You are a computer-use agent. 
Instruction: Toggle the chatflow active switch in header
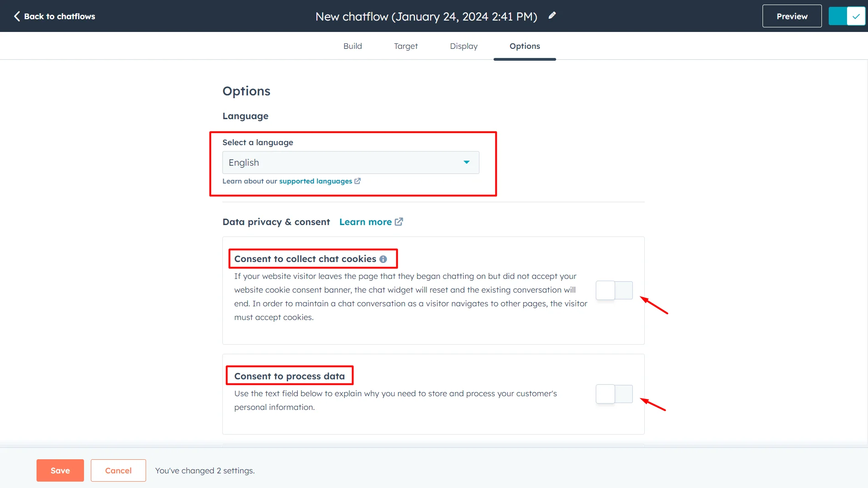[x=847, y=16]
